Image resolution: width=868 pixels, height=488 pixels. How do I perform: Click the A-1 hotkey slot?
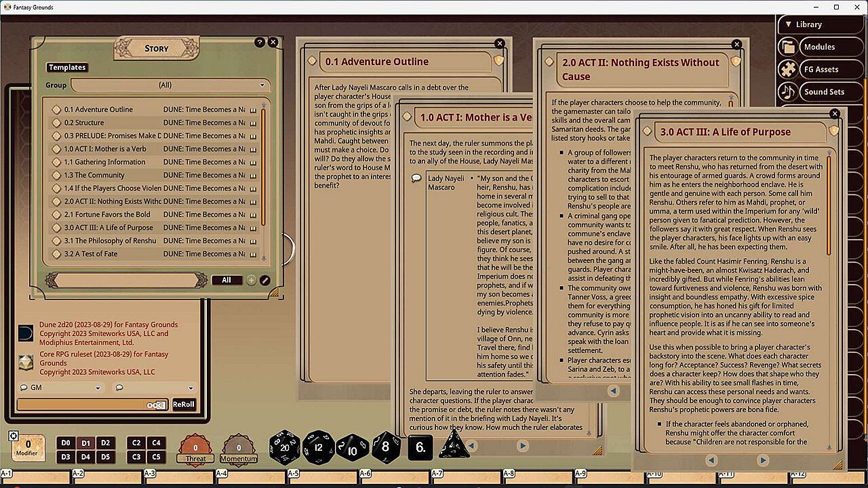pos(35,478)
